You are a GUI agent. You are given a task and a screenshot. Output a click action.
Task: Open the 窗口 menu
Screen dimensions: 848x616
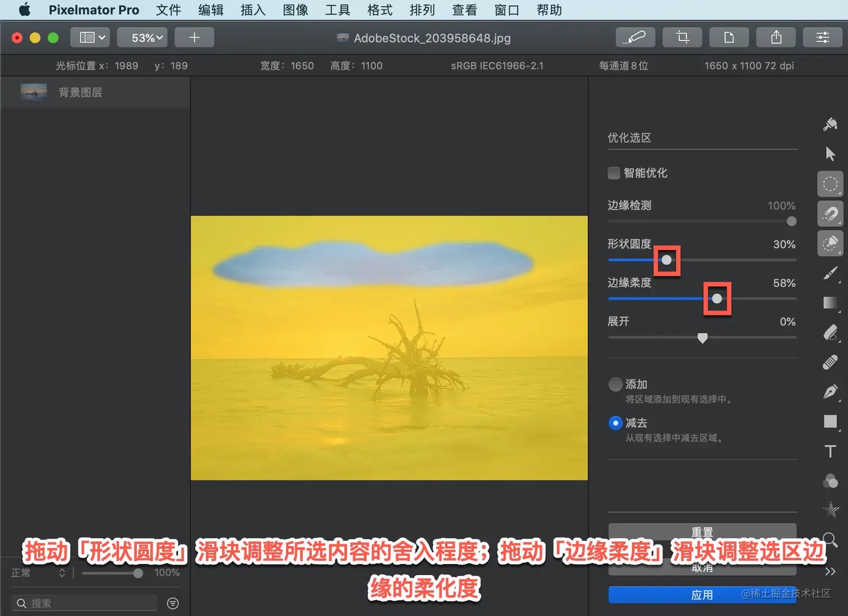tap(507, 10)
